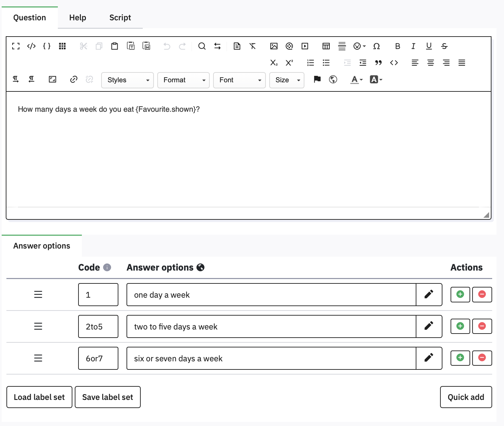Click the Load label set button

tap(39, 397)
